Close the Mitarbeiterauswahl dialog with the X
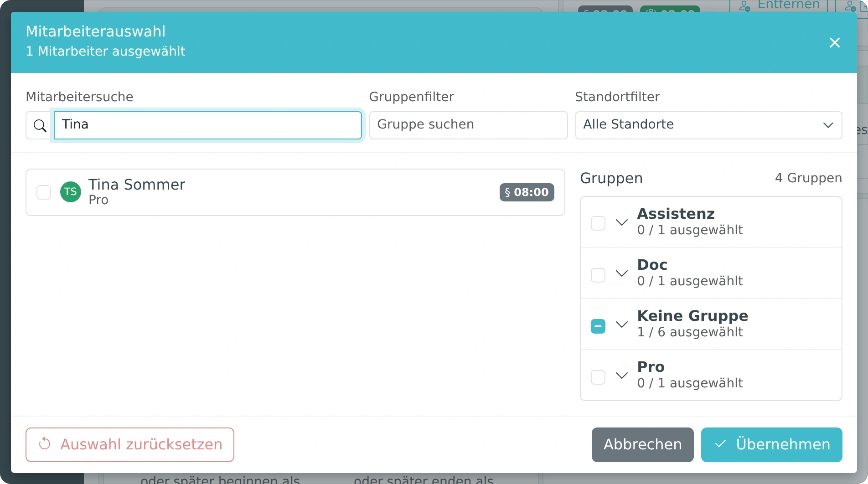868x484 pixels. coord(835,42)
